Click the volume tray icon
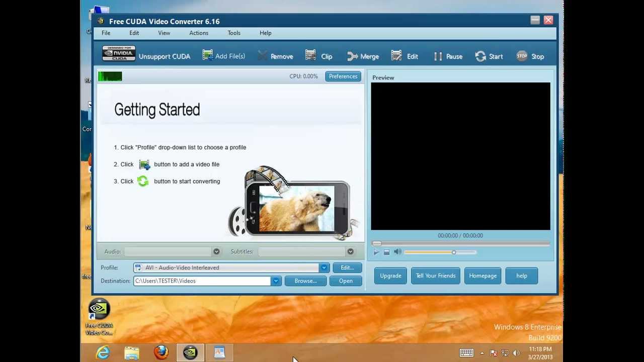The height and width of the screenshot is (362, 644). point(516,353)
